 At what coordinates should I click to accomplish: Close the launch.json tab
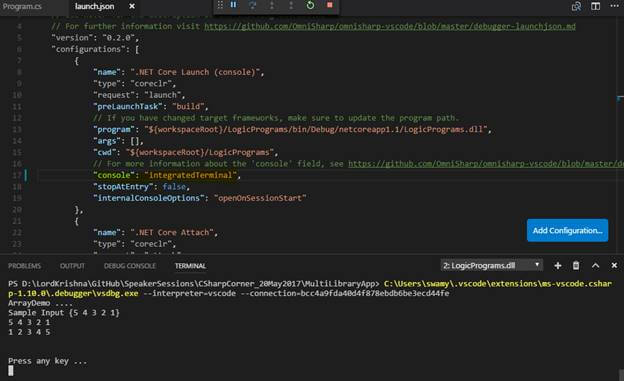[x=132, y=6]
